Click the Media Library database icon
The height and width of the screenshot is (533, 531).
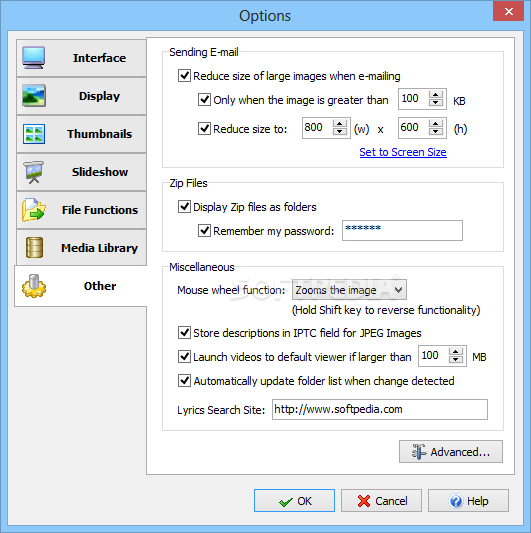[x=34, y=247]
